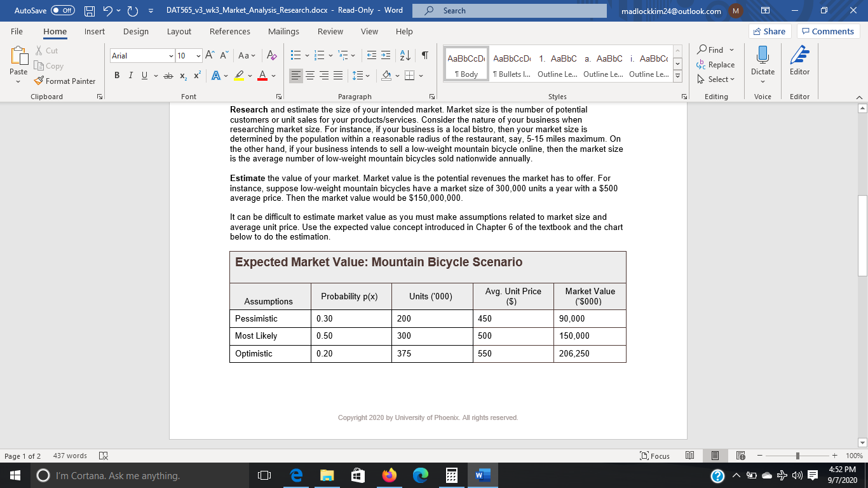
Task: Switch to the Review ribbon tab
Action: [x=330, y=31]
